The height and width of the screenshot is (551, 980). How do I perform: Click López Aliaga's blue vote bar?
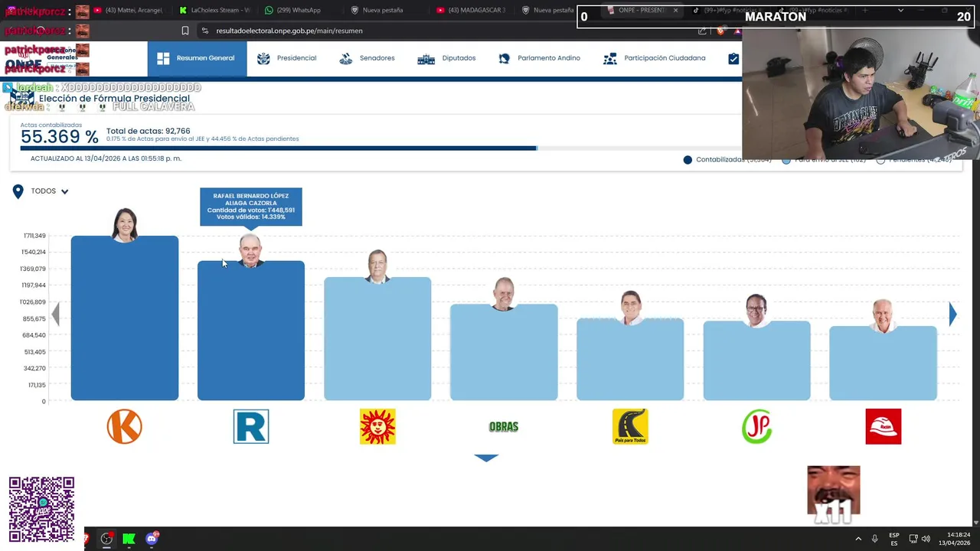(251, 331)
